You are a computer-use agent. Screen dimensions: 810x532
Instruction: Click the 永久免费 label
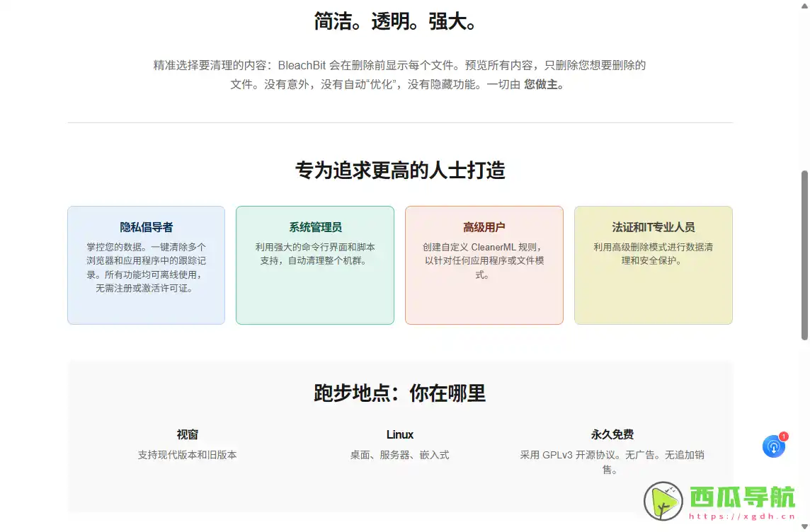[612, 434]
